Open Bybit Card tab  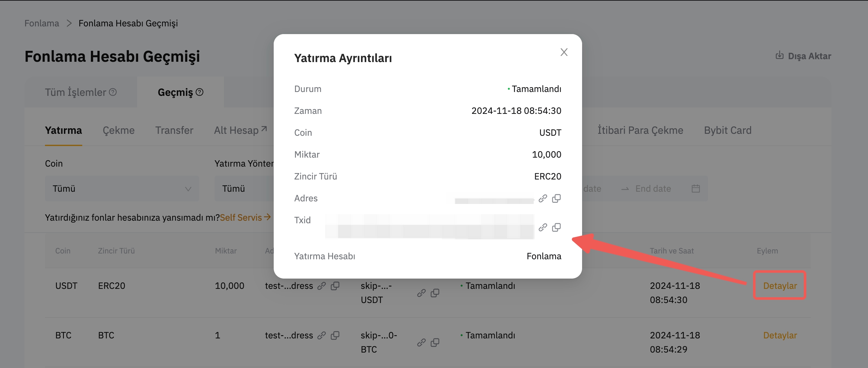coord(728,131)
